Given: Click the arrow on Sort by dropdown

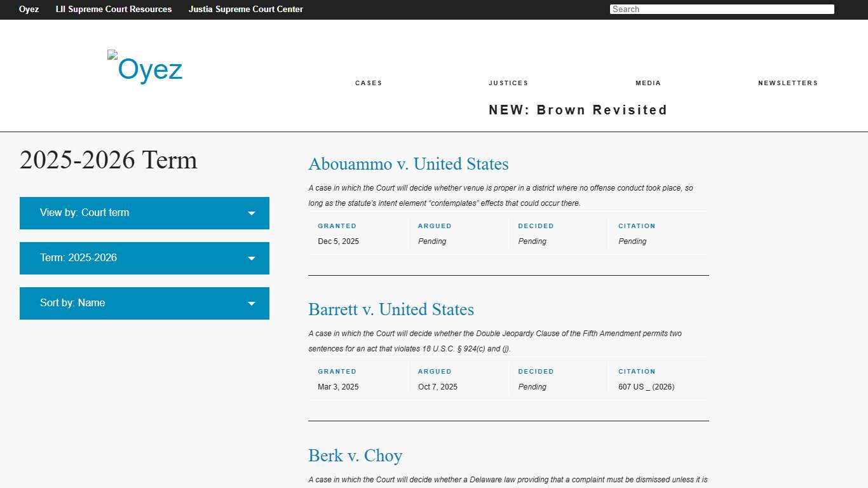Looking at the screenshot, I should 252,304.
